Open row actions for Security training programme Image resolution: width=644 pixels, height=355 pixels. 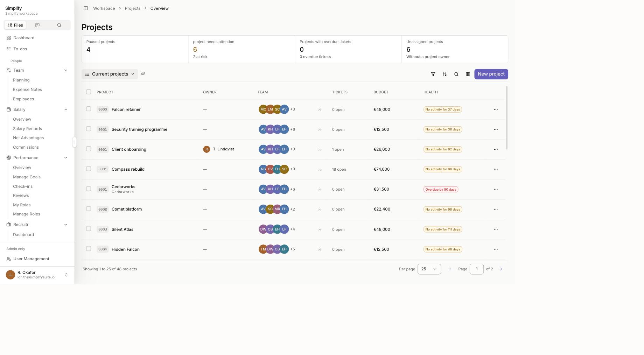496,129
